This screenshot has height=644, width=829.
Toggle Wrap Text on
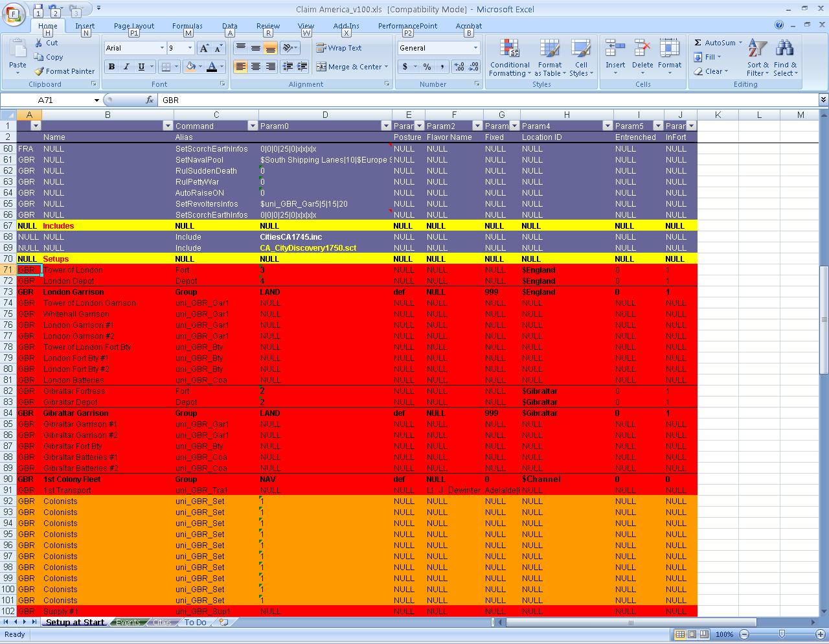[x=339, y=48]
